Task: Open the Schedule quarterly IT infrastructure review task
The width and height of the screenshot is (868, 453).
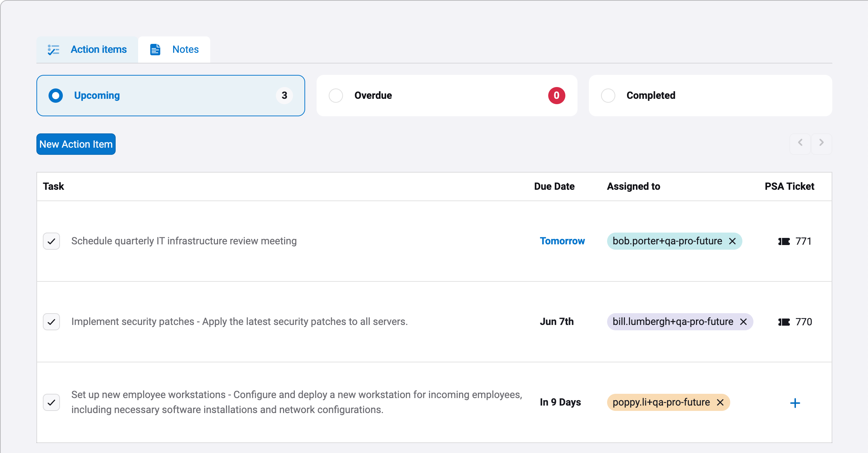Action: tap(184, 241)
